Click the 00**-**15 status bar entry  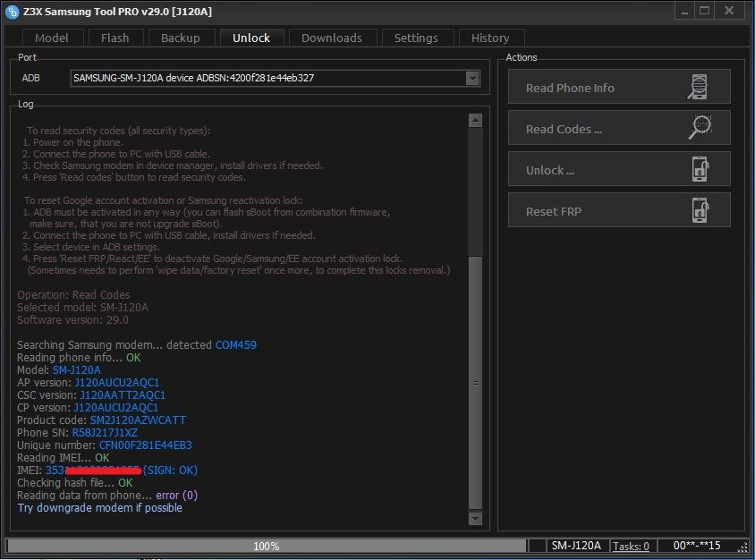tap(697, 546)
